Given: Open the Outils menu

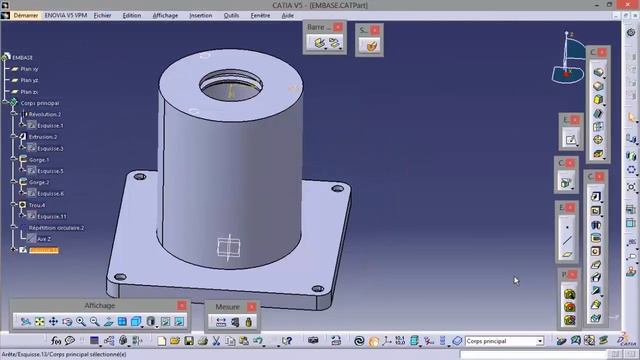Looking at the screenshot, I should pyautogui.click(x=231, y=15).
